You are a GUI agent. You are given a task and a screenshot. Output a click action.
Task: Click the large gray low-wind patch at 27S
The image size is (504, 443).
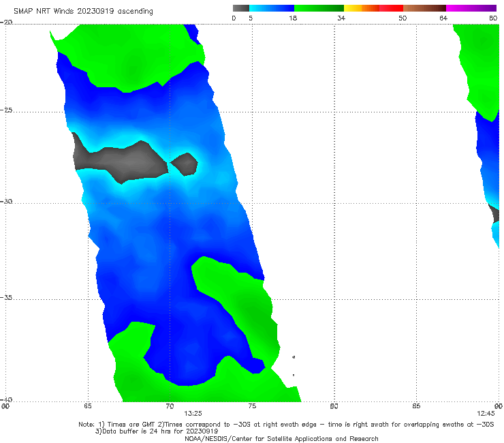[x=125, y=161]
